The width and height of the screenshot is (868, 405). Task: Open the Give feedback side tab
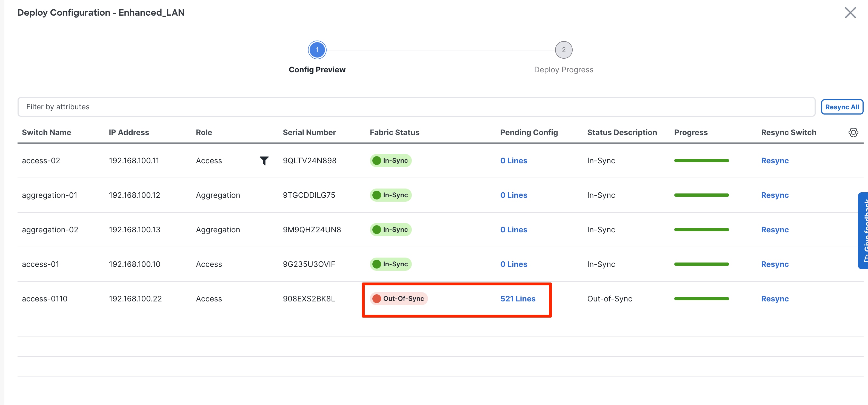coord(863,230)
